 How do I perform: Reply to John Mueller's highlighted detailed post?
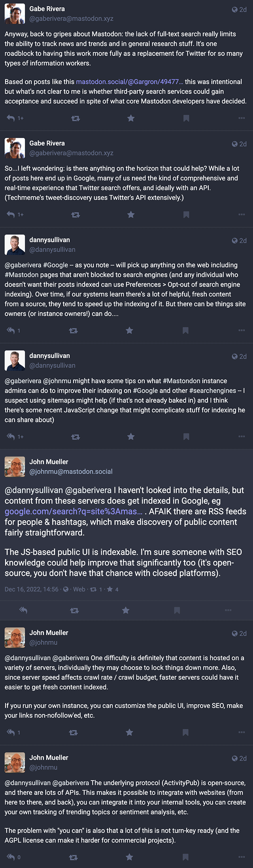tap(23, 610)
